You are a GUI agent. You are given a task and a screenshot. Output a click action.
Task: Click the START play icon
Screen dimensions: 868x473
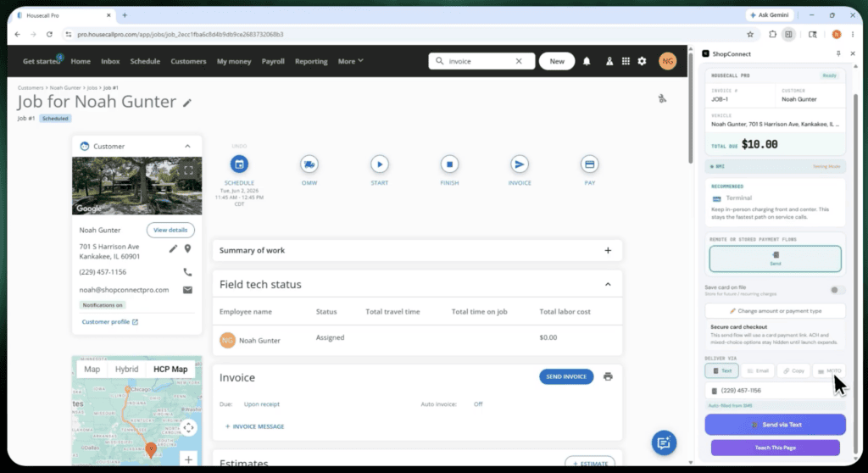point(379,164)
